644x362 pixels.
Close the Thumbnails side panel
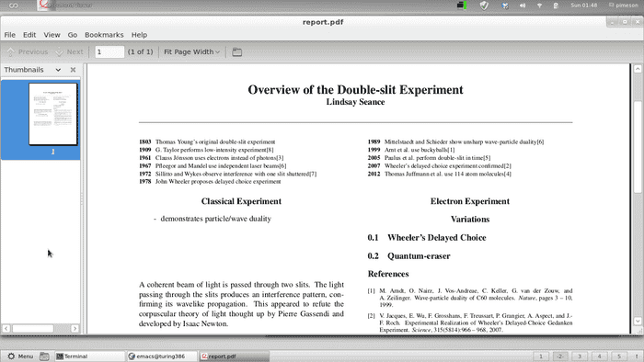(73, 70)
